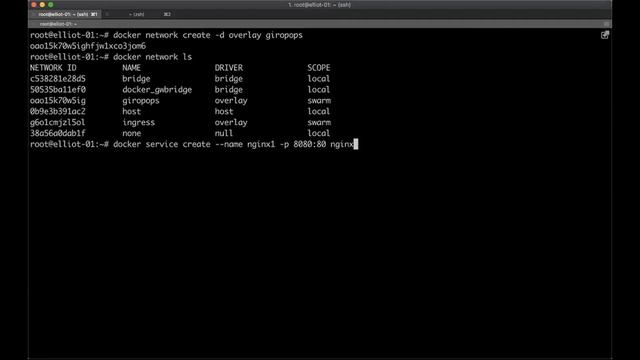This screenshot has width=640, height=360.
Task: Click network ID 'g6o1cmjzl5ol'
Action: coord(58,122)
